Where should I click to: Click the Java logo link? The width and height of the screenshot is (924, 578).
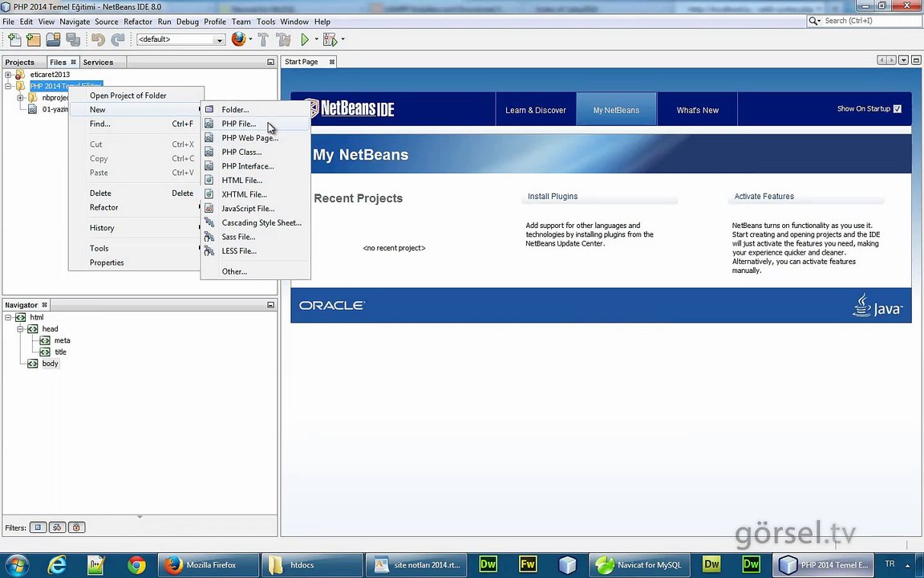tap(877, 306)
